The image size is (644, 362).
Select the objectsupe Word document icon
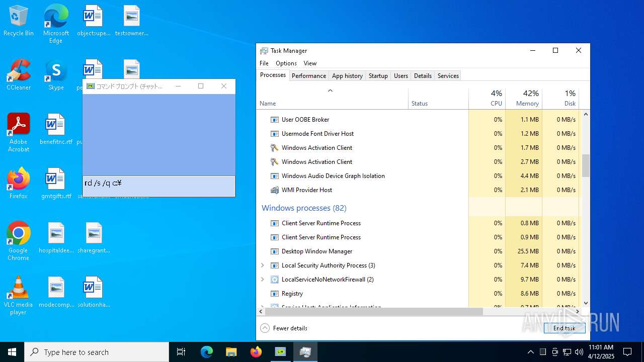click(94, 21)
